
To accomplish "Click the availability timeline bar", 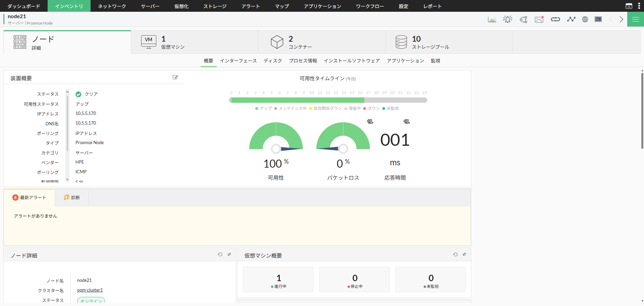I will click(x=328, y=100).
